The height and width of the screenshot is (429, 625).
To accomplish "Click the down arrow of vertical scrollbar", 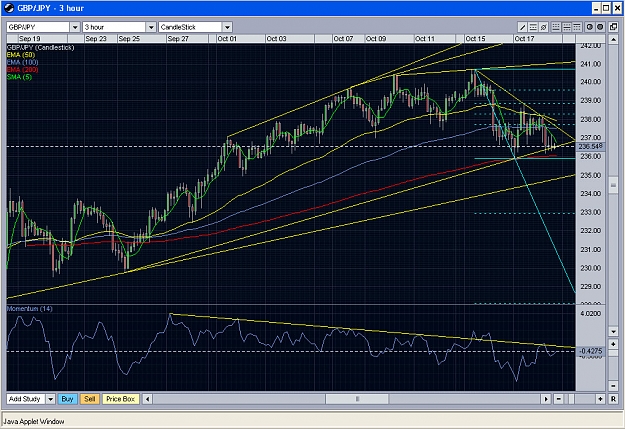I will 613,331.
